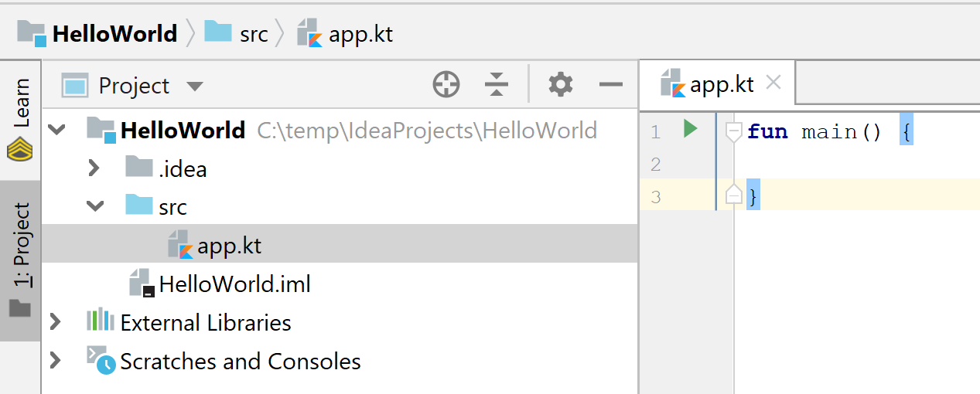Select the app.kt editor tab

(719, 84)
